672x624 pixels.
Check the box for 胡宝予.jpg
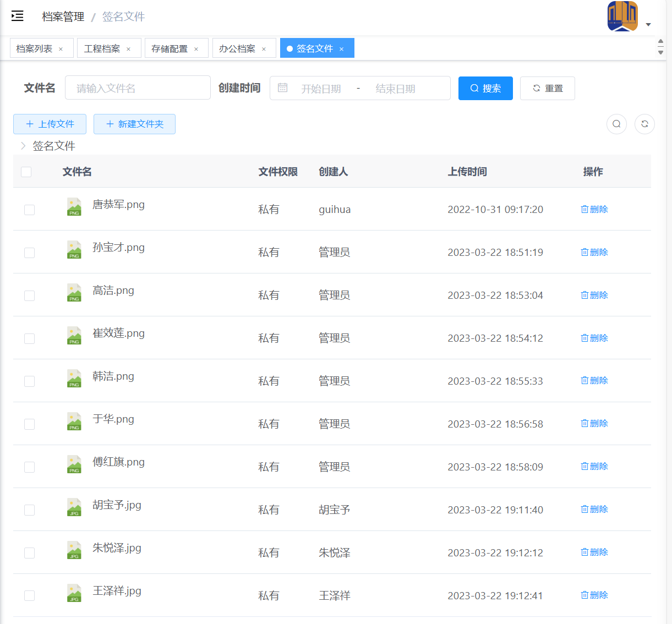[30, 510]
